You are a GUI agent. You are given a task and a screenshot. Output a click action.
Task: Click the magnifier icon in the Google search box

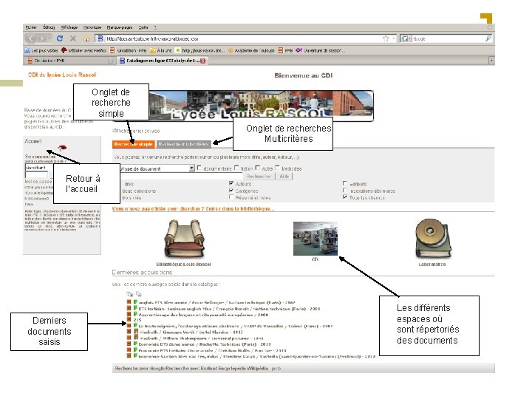tap(488, 38)
